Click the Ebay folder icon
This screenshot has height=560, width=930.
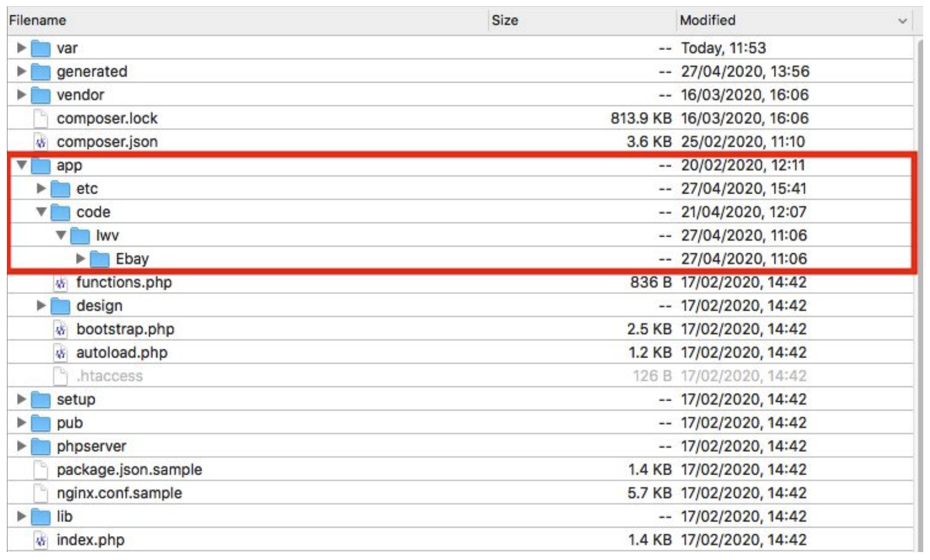point(100,259)
